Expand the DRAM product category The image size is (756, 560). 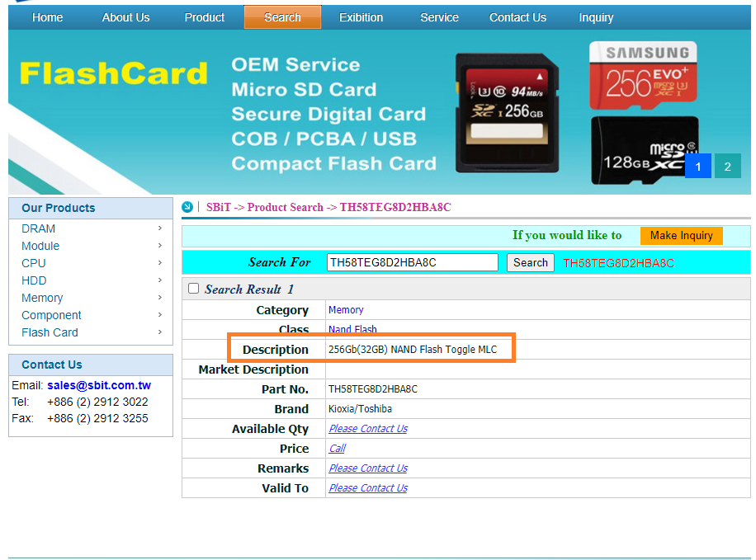tap(39, 228)
